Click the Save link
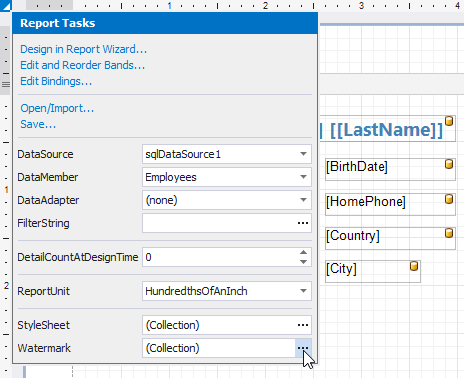The image size is (464, 378). point(38,124)
